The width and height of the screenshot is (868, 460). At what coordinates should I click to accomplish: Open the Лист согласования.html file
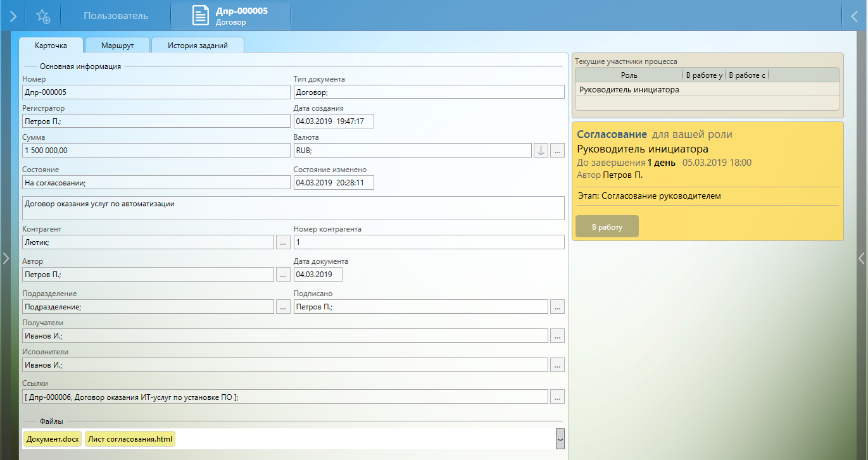pyautogui.click(x=130, y=438)
